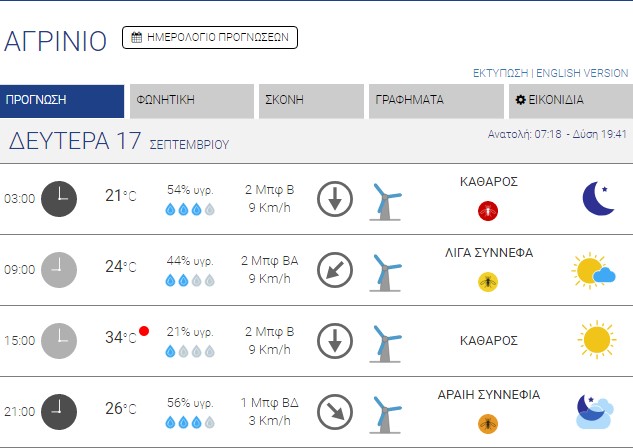Screen dimensions: 633x448
Task: Click the north wind arrow at 03:00
Action: point(335,199)
